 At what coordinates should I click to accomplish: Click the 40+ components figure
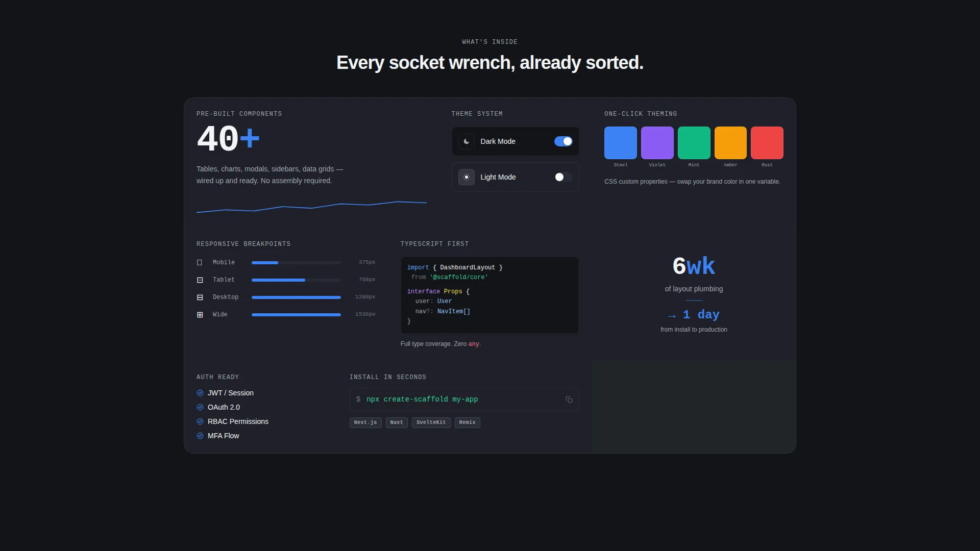pos(228,139)
